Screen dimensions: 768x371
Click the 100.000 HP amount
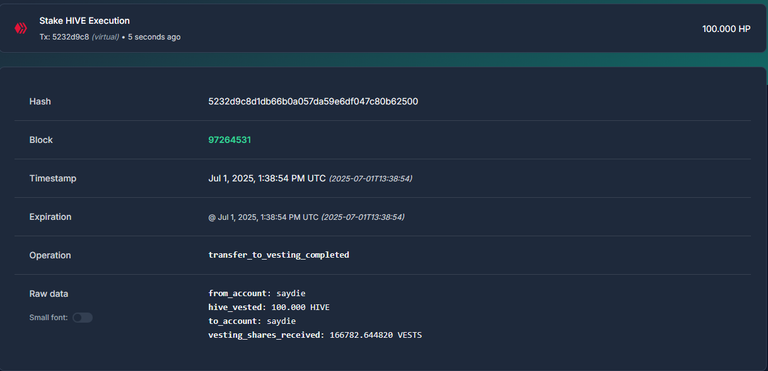(x=726, y=29)
